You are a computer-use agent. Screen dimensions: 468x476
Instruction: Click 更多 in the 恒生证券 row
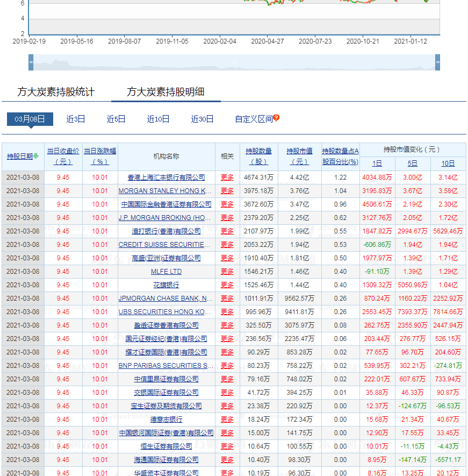(227, 446)
